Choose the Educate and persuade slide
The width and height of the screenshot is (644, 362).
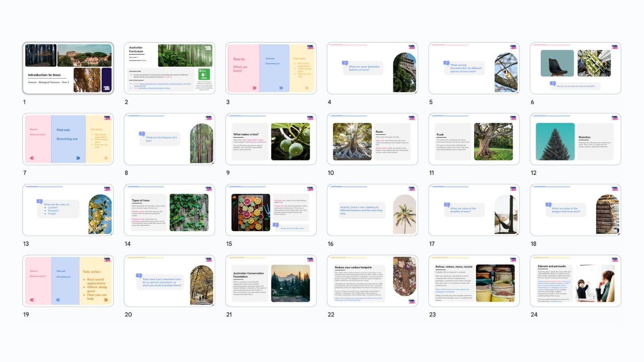click(575, 281)
